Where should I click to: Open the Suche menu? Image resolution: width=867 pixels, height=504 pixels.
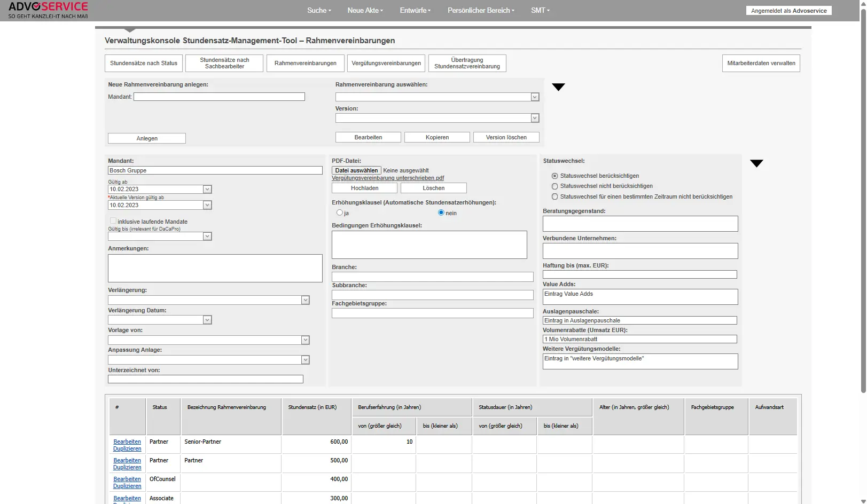(319, 10)
